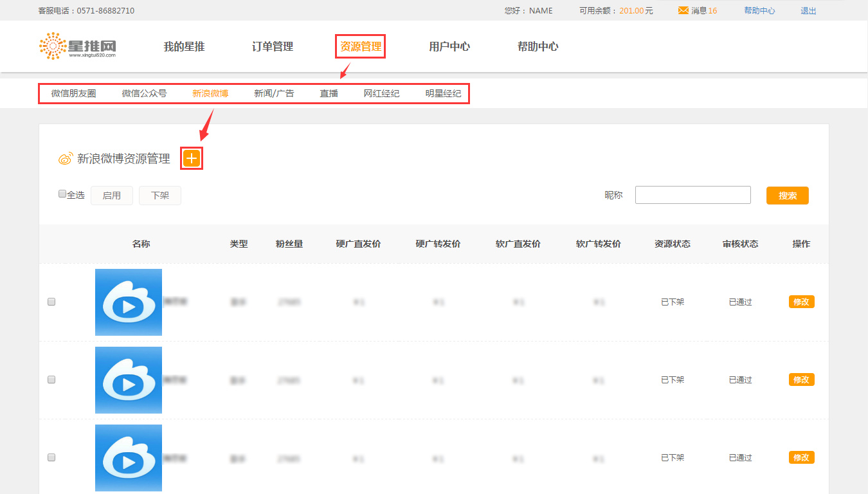Click the 类型 column header
This screenshot has width=868, height=494.
(x=239, y=244)
